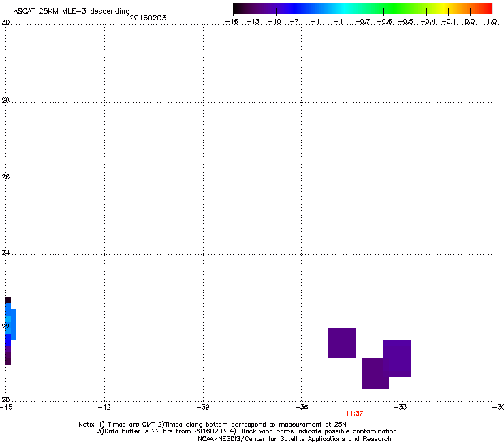Image resolution: width=504 pixels, height=443 pixels.
Task: Click the -16 color scale label
Action: point(232,22)
